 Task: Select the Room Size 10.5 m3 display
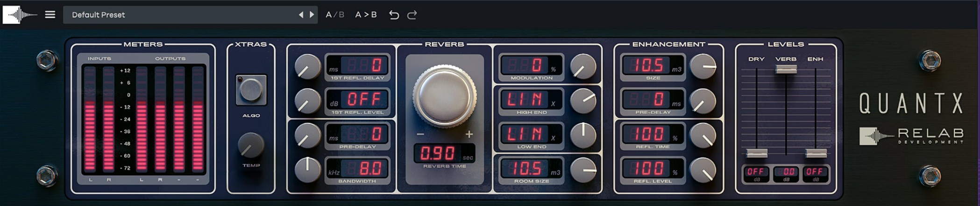tap(531, 169)
